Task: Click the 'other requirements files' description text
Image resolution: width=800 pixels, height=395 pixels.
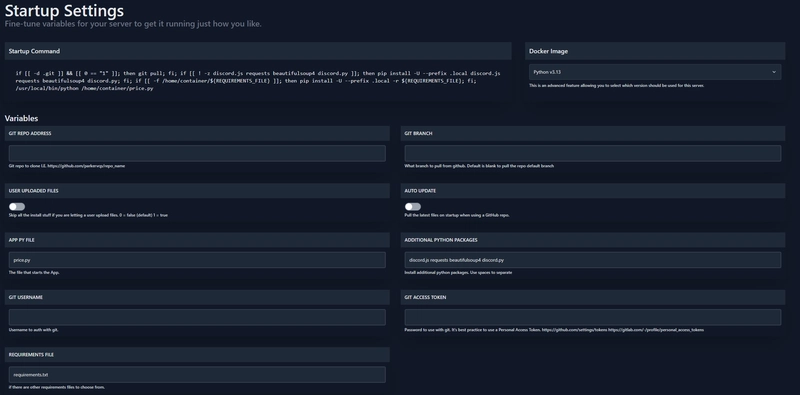Action: pyautogui.click(x=57, y=387)
